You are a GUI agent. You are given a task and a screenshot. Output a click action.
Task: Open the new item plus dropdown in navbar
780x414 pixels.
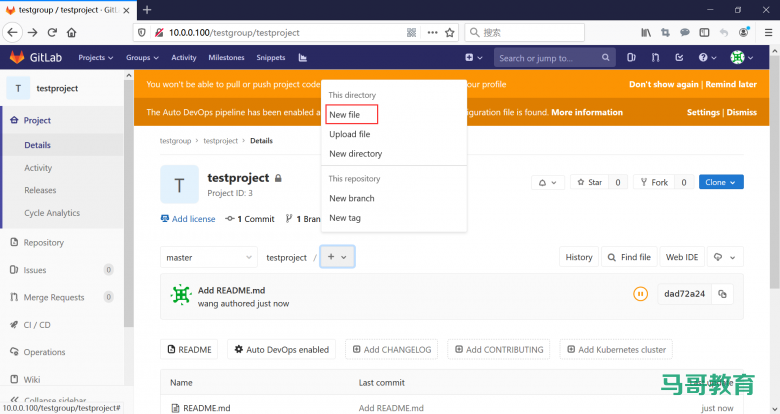474,58
